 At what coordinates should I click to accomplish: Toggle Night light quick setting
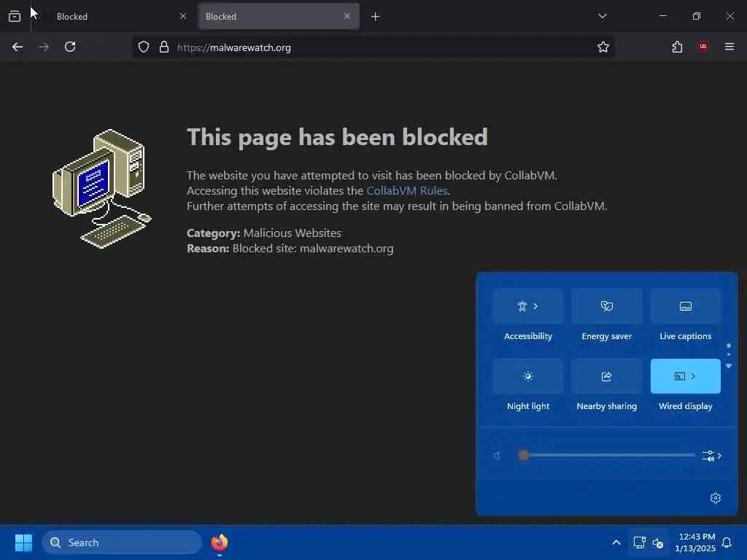(x=528, y=376)
